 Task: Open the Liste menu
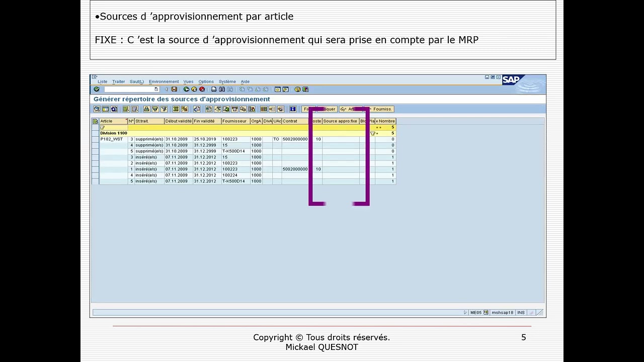102,81
